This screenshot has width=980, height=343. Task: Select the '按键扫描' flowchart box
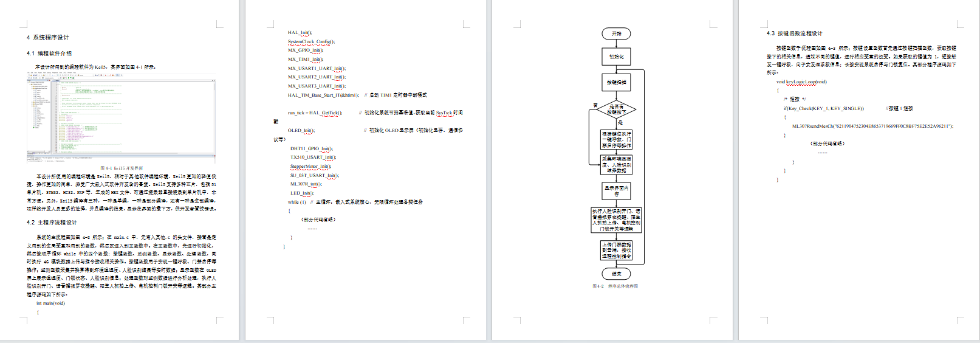[616, 82]
